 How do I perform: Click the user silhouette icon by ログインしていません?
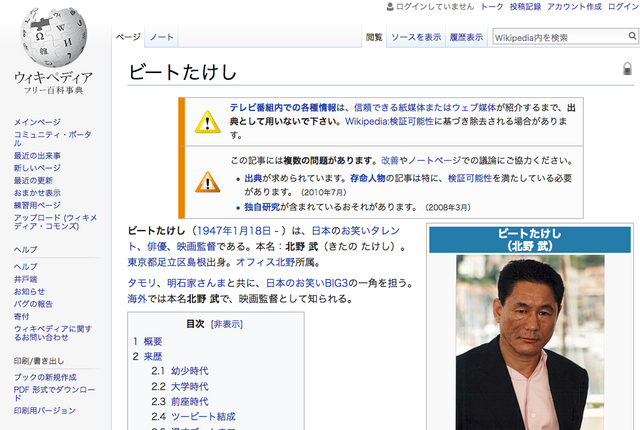[390, 7]
